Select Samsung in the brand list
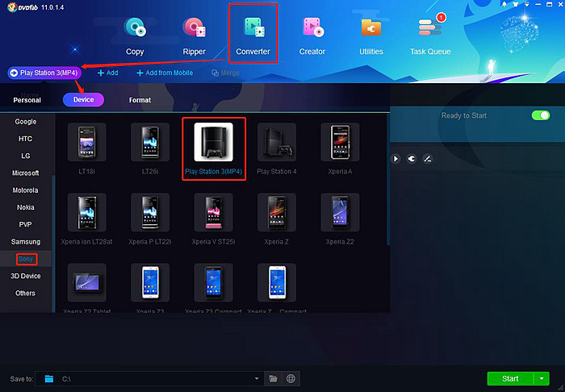 point(26,241)
